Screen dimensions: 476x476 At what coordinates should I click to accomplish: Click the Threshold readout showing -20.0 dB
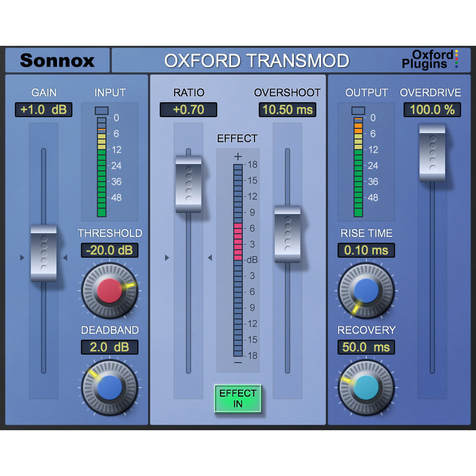[110, 250]
